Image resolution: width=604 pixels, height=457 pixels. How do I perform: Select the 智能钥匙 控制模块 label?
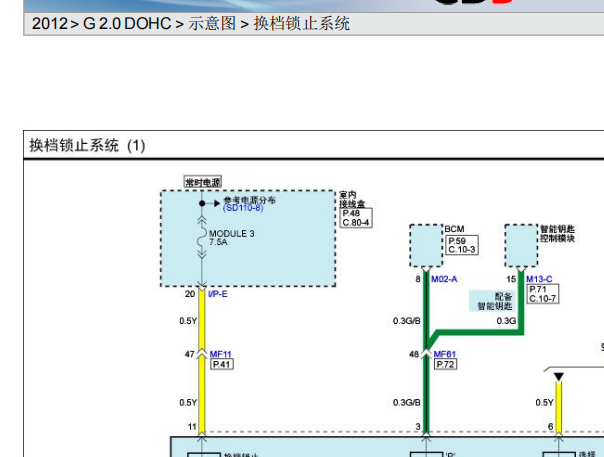click(x=557, y=234)
